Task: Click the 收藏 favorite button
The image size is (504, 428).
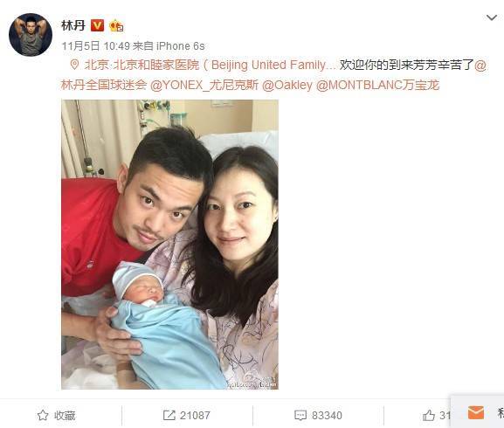Action: click(x=56, y=416)
